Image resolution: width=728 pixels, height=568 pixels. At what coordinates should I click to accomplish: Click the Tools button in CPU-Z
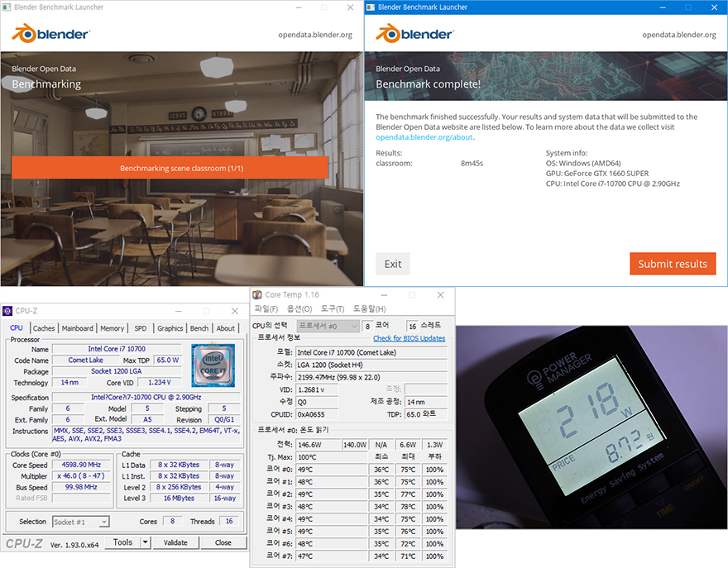122,542
